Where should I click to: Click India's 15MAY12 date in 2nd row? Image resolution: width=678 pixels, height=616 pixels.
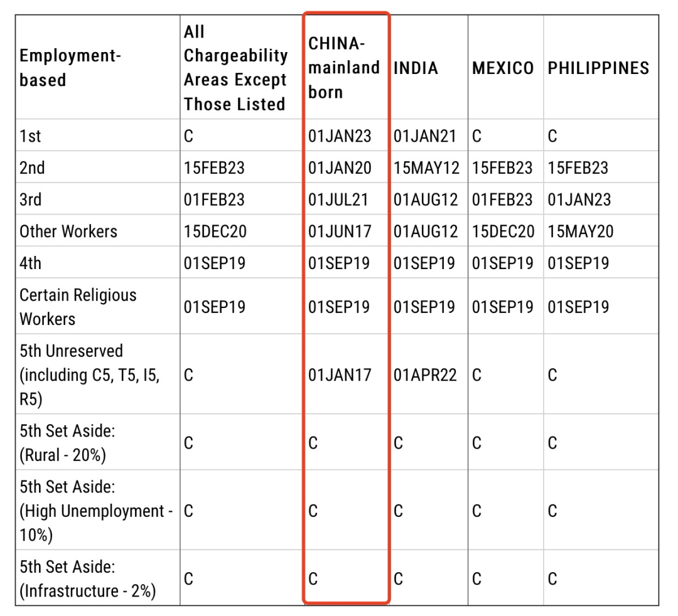click(426, 167)
